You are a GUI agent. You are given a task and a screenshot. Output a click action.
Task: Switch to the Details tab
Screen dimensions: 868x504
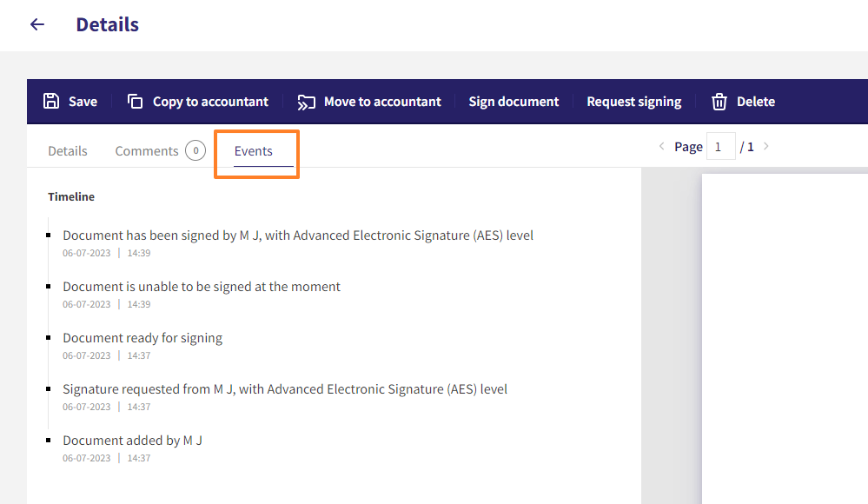68,150
